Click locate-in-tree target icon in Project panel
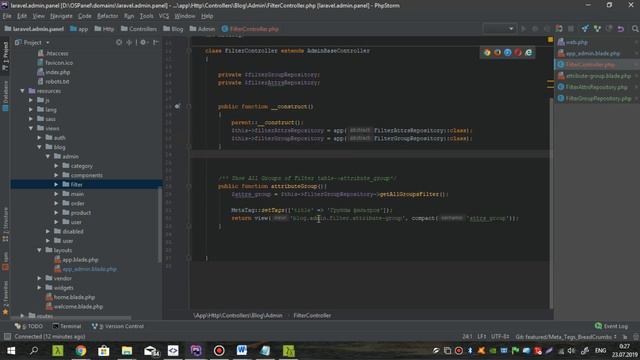 [118, 42]
